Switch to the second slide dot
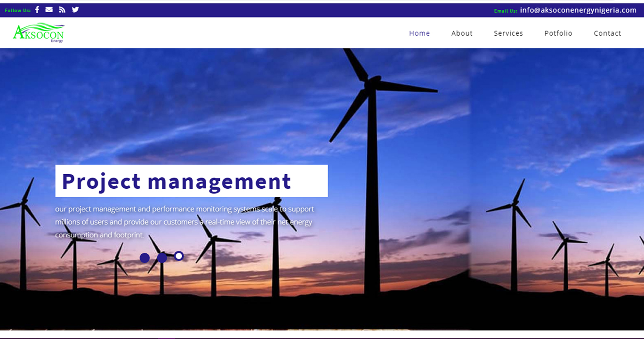 coord(162,258)
